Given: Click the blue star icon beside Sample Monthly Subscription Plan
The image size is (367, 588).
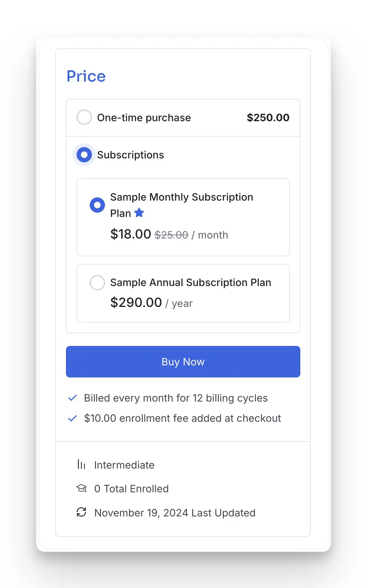Looking at the screenshot, I should 139,213.
